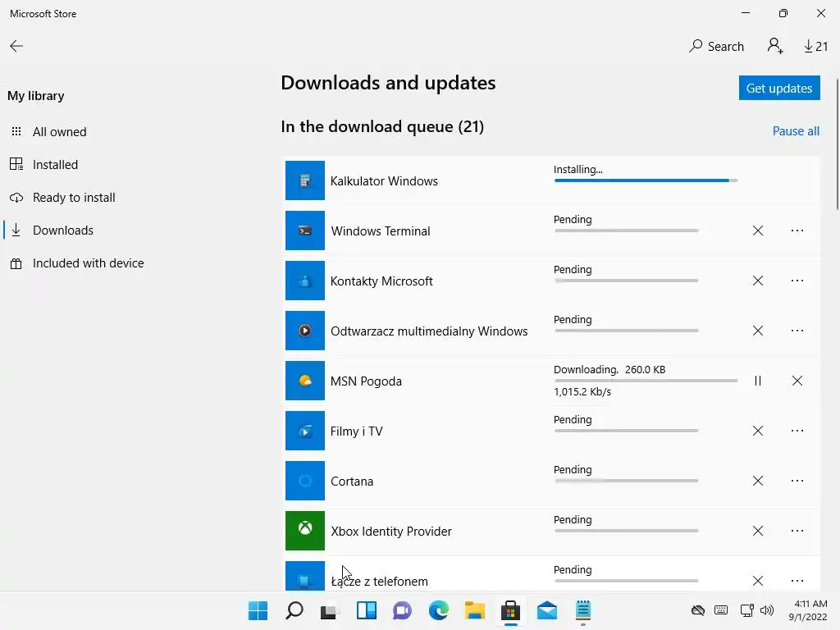840x630 pixels.
Task: Pause the MSN Pogoda download
Action: pyautogui.click(x=757, y=381)
